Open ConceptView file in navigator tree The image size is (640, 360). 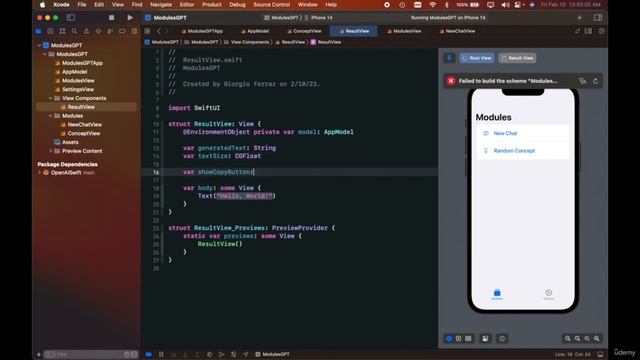[84, 133]
